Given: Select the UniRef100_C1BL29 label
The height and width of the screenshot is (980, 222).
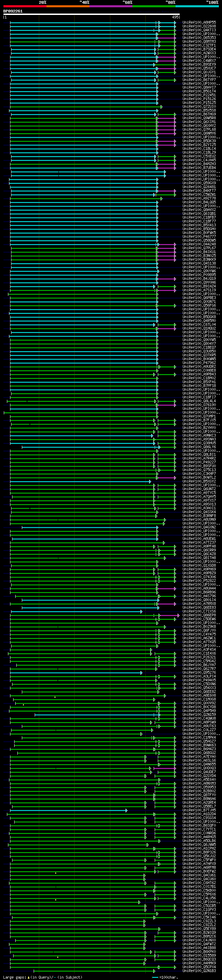Looking at the screenshot, I should pos(199,152).
